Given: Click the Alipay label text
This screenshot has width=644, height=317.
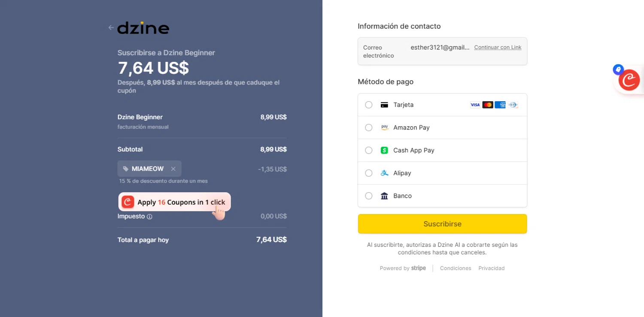Looking at the screenshot, I should [x=402, y=173].
